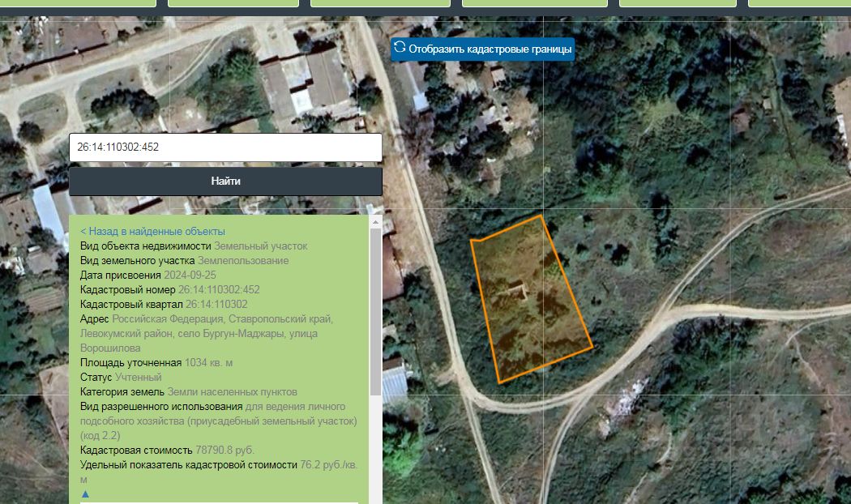Click the info panel vertical scrollbar thumb
851x504 pixels.
pos(375,311)
